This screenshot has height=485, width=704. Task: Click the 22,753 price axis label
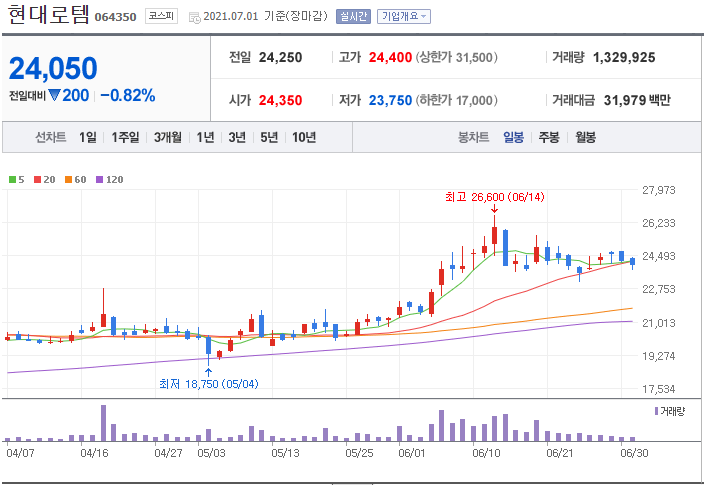pos(659,289)
